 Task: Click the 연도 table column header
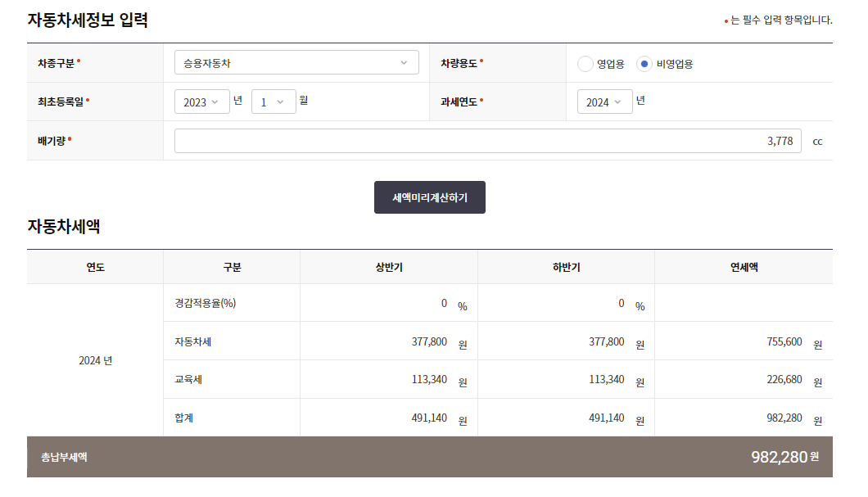pos(97,266)
